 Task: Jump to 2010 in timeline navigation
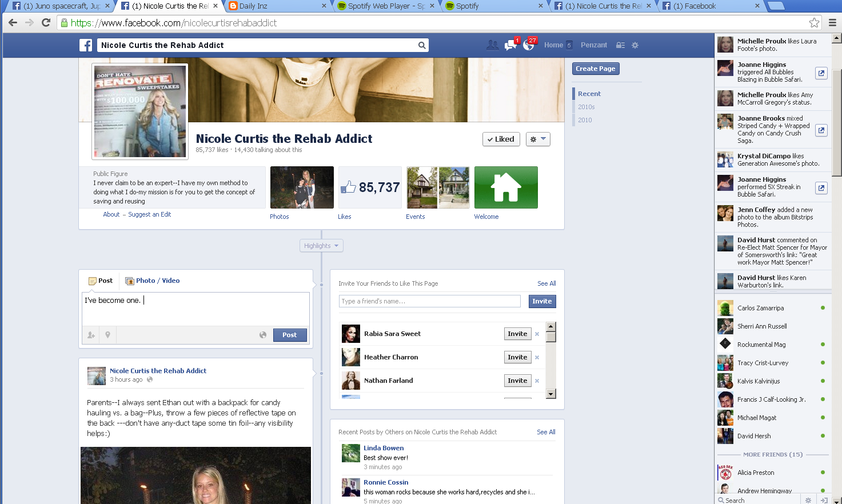pos(585,120)
